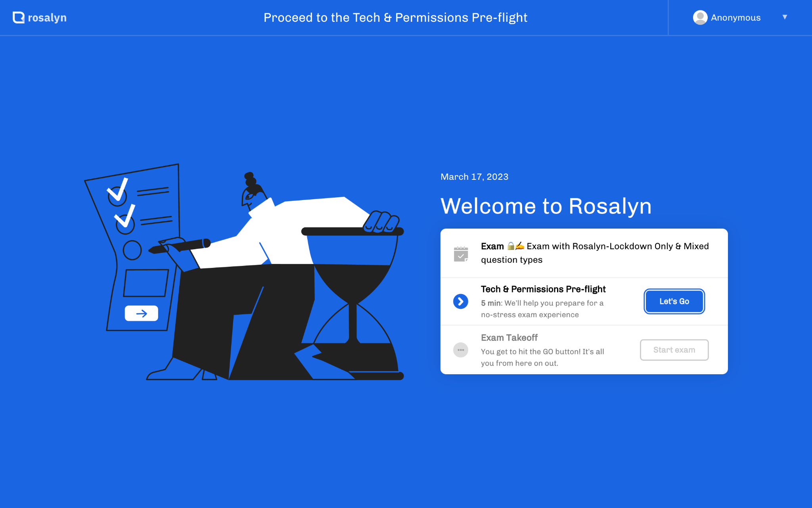Click the rosalyn brand name text
This screenshot has height=508, width=812.
(x=47, y=17)
